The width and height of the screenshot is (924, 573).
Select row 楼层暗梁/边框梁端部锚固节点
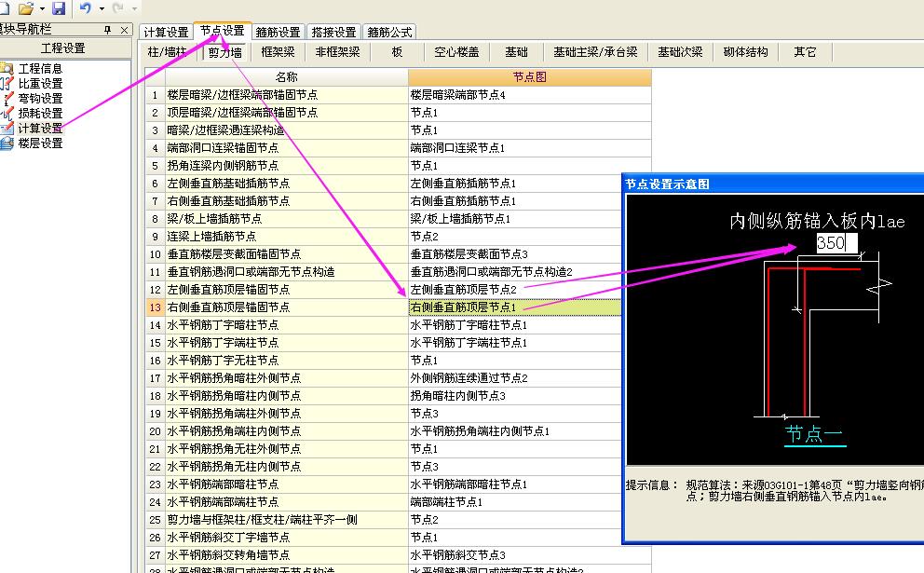coord(286,95)
